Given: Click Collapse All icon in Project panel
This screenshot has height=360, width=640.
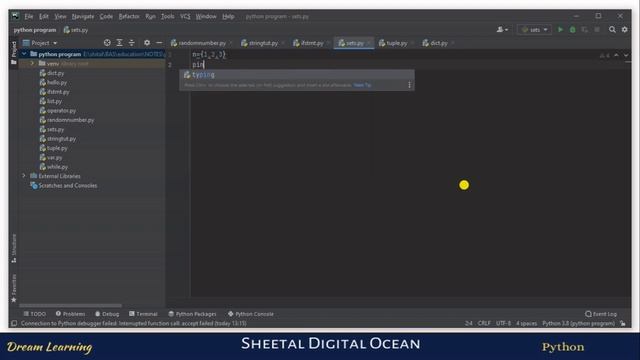Looking at the screenshot, I should 131,42.
